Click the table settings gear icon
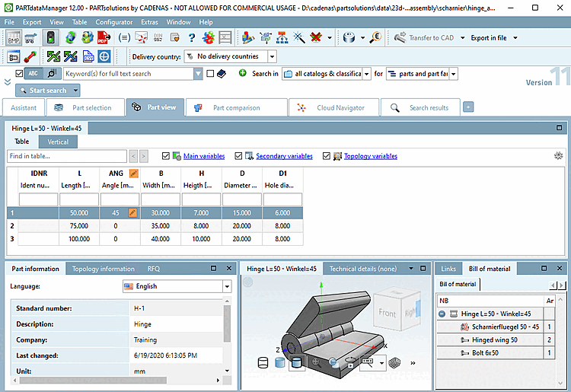 point(558,156)
